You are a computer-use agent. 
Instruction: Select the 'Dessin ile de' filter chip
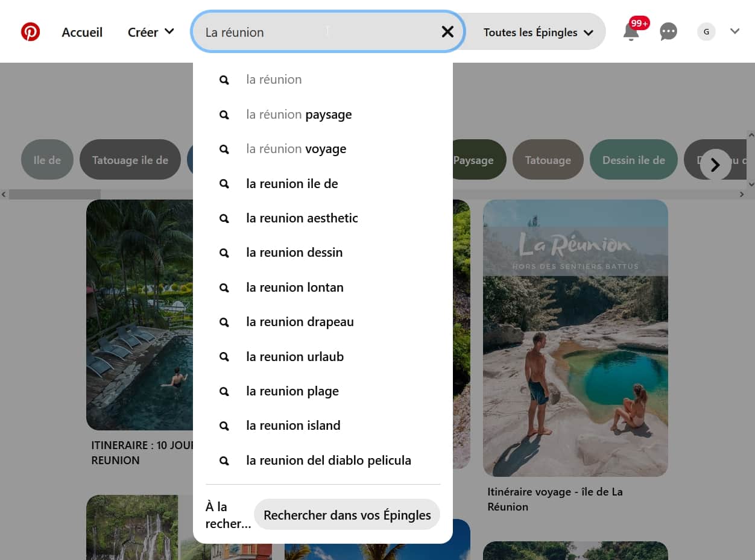coord(633,160)
